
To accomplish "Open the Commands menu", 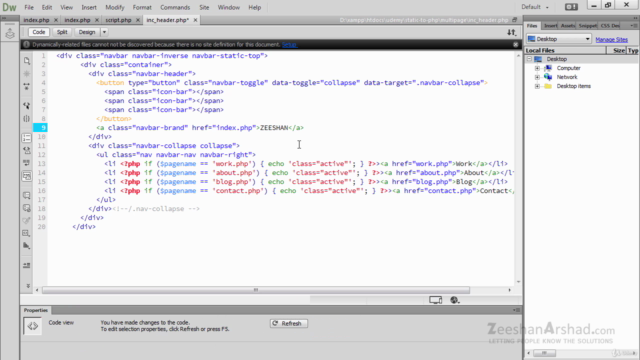I will click(x=175, y=7).
